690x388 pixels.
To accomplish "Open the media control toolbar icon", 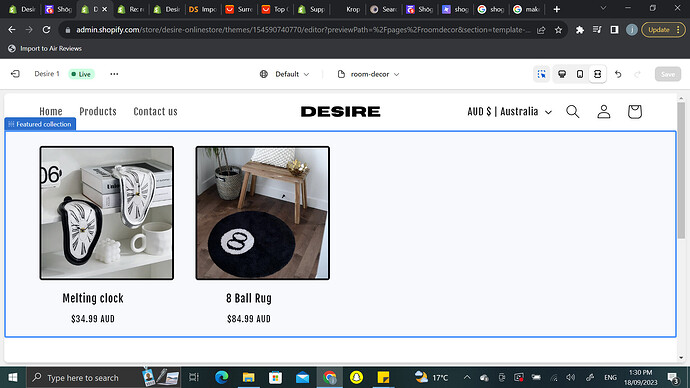I will (597, 29).
